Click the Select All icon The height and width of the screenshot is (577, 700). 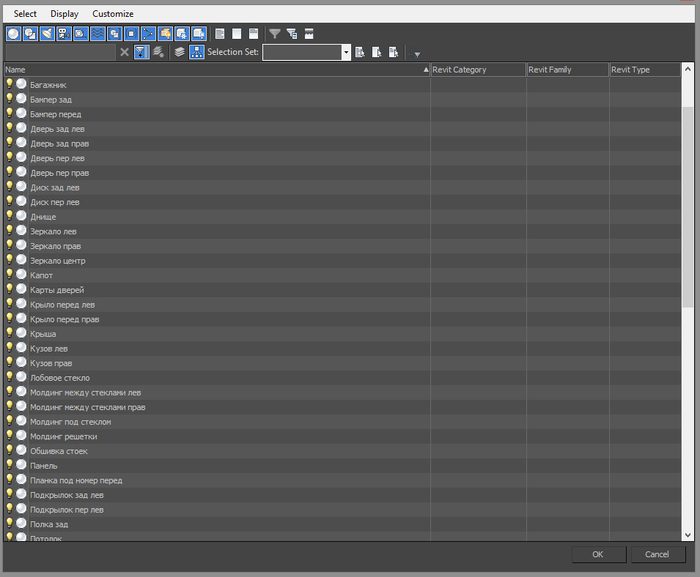tap(220, 33)
